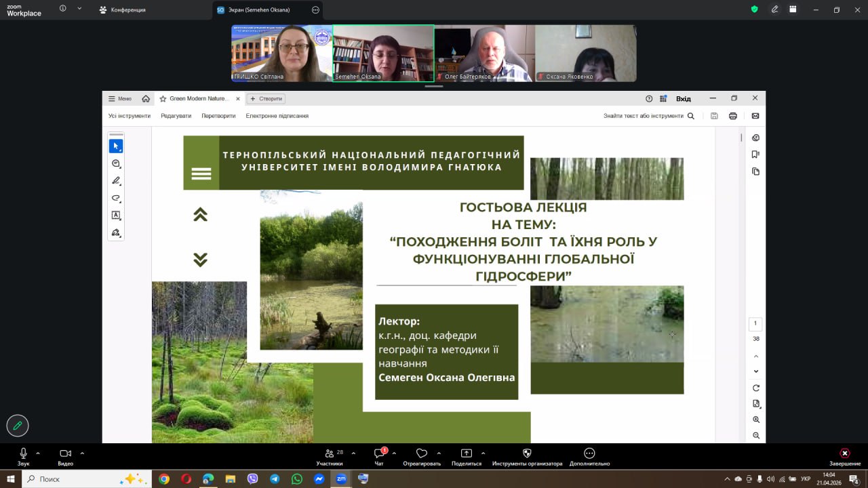
Task: Toggle УКР keyboard language indicator
Action: tap(806, 479)
